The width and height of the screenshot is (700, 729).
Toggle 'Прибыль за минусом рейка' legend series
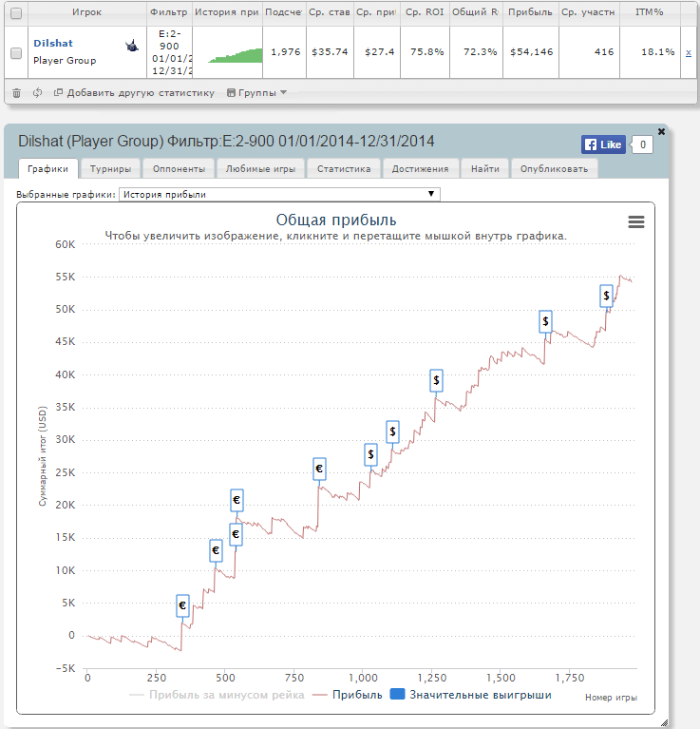[x=217, y=695]
